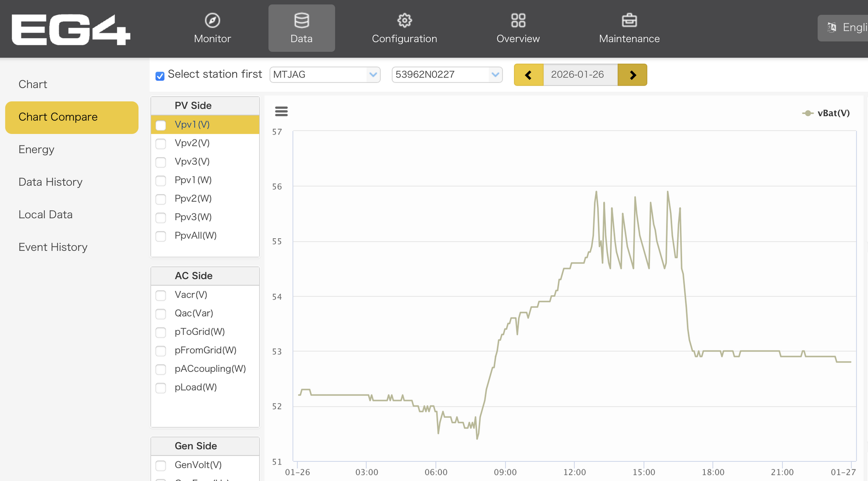Click the EG4 logo

tap(71, 29)
